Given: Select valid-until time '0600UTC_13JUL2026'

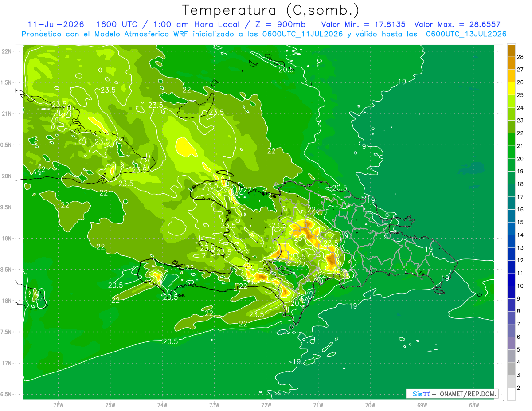Looking at the screenshot, I should coord(466,34).
